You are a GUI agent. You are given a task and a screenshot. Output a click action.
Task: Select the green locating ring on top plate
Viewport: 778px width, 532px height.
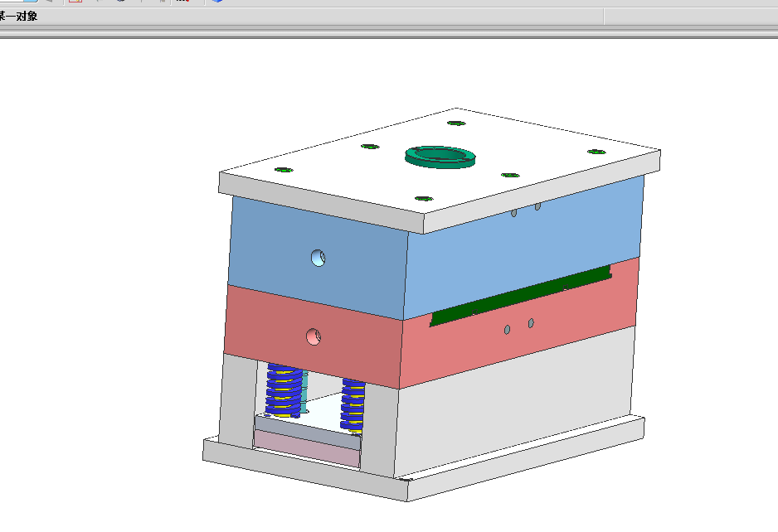pyautogui.click(x=440, y=157)
